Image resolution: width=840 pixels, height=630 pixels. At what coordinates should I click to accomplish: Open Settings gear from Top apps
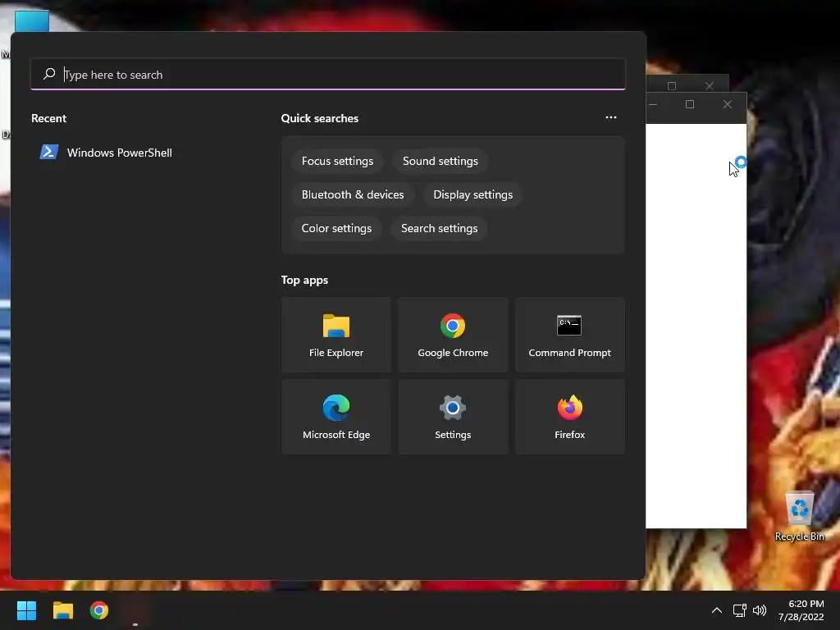(453, 417)
